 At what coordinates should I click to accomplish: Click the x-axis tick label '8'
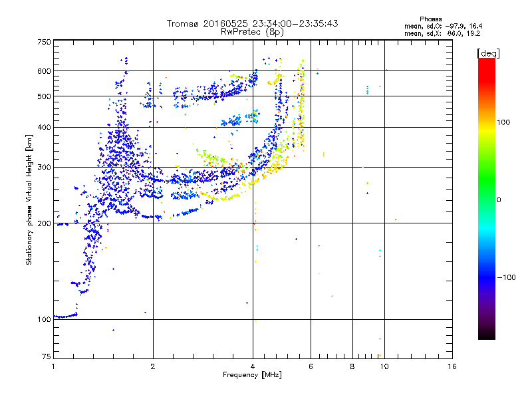click(352, 366)
